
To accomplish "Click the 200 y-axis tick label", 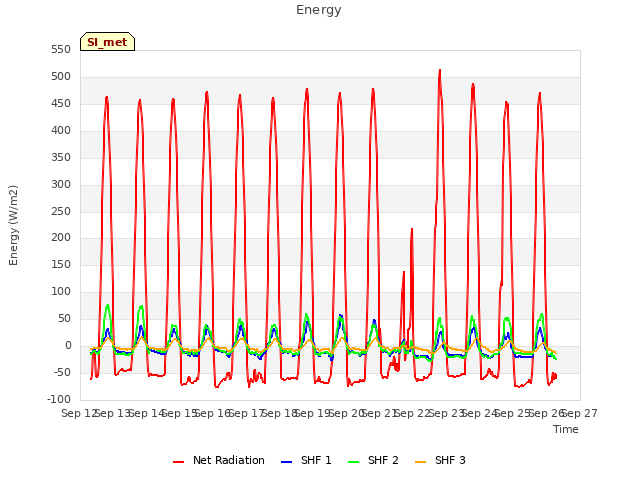I will point(61,238).
